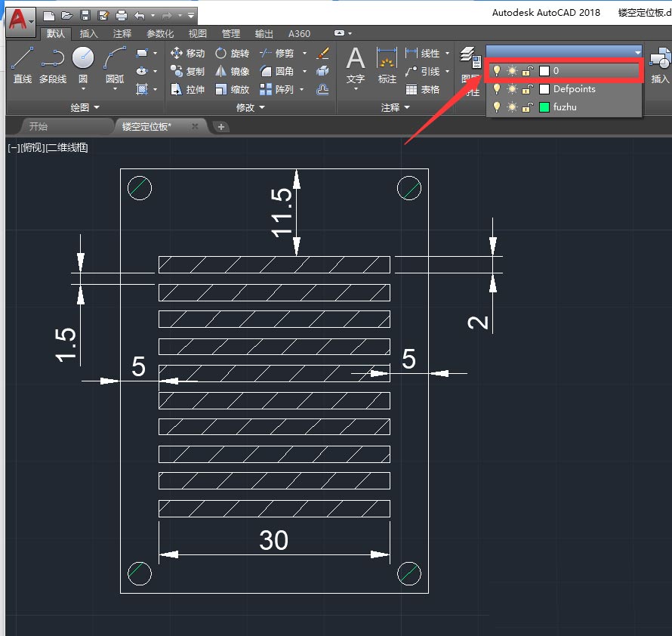The width and height of the screenshot is (672, 636).
Task: Switch to the Insert (插入) ribbon tab
Action: tap(88, 34)
